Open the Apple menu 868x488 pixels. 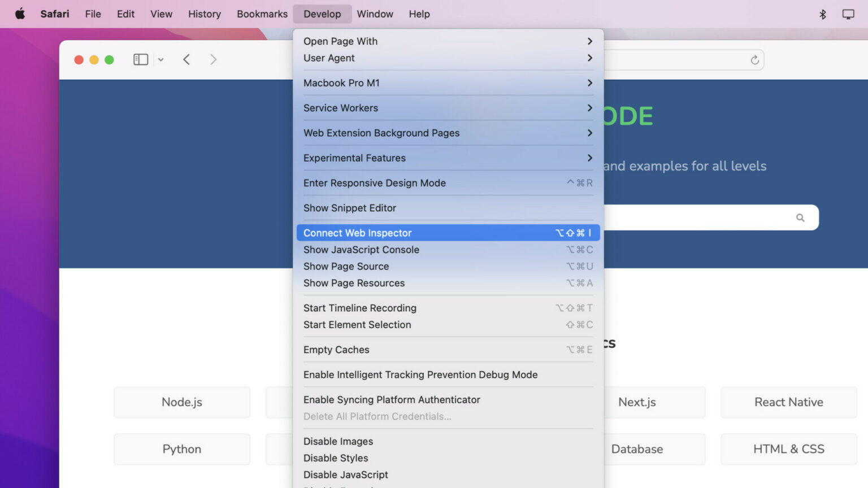[20, 14]
